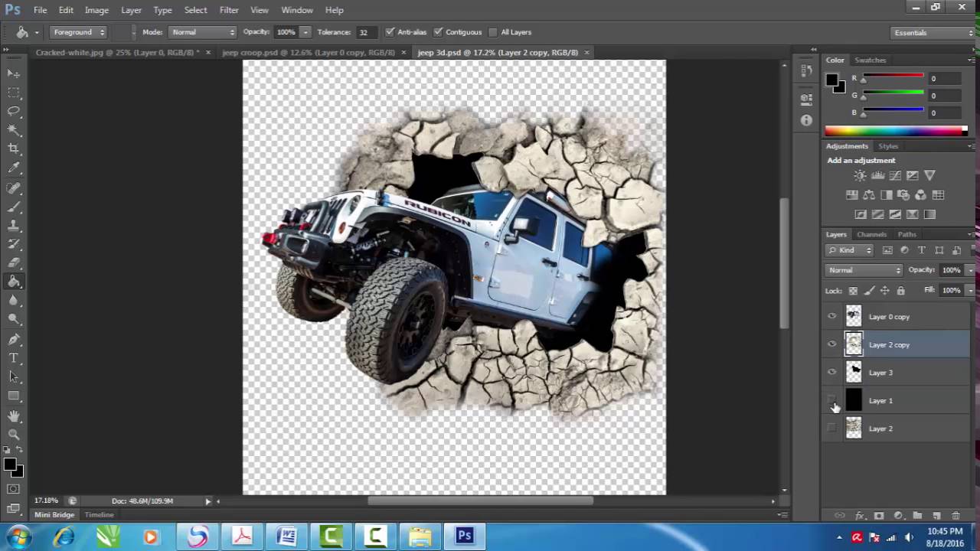980x551 pixels.
Task: Add a Levels adjustment
Action: [x=878, y=176]
